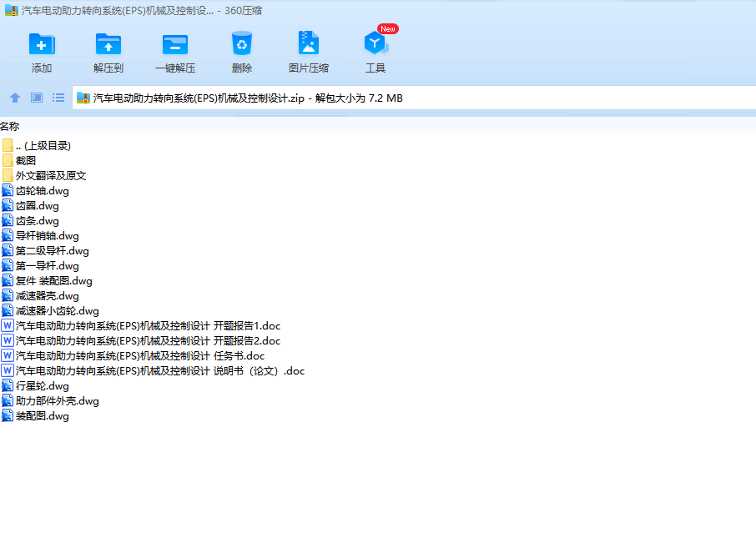Click the folder icon beside 外文翻译及原文

pyautogui.click(x=8, y=175)
